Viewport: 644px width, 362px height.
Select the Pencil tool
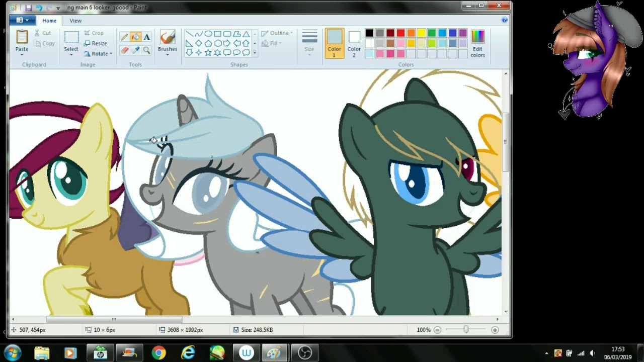124,37
